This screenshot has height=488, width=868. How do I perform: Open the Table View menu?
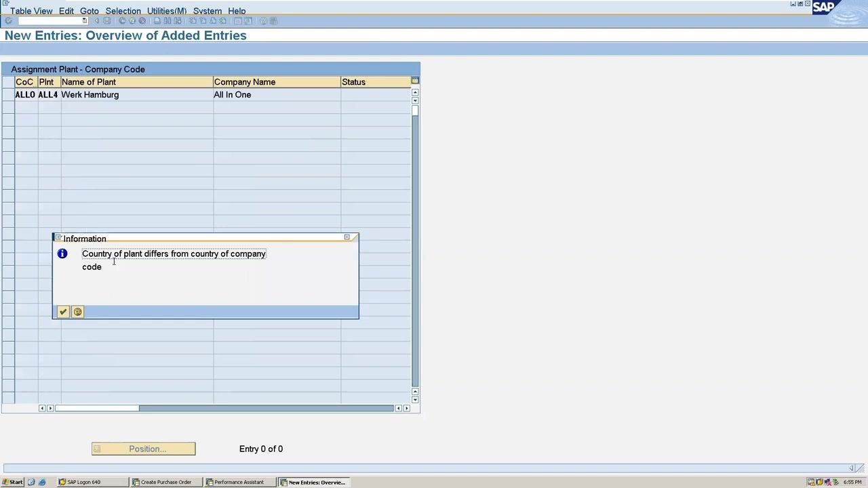[31, 11]
